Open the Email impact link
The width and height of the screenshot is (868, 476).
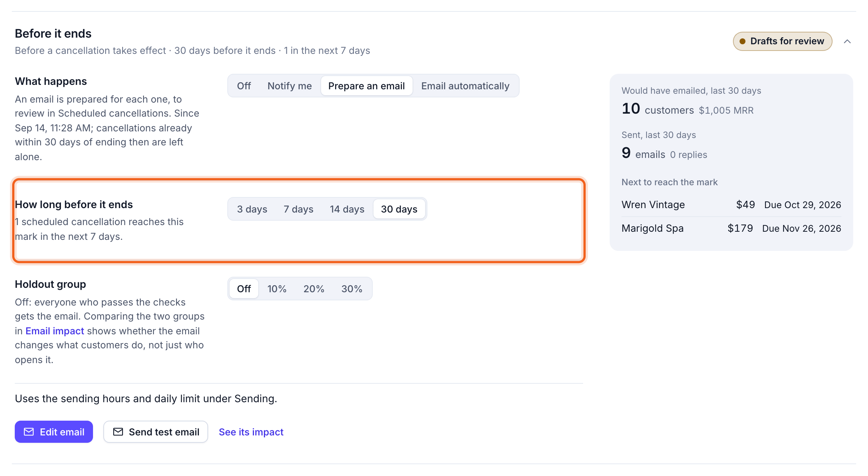(55, 331)
